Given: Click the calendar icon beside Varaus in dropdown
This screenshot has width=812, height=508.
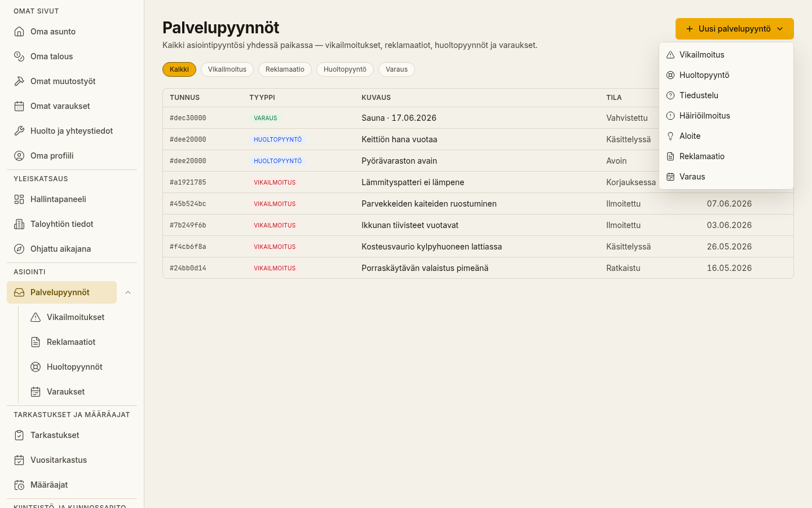Looking at the screenshot, I should pos(670,177).
